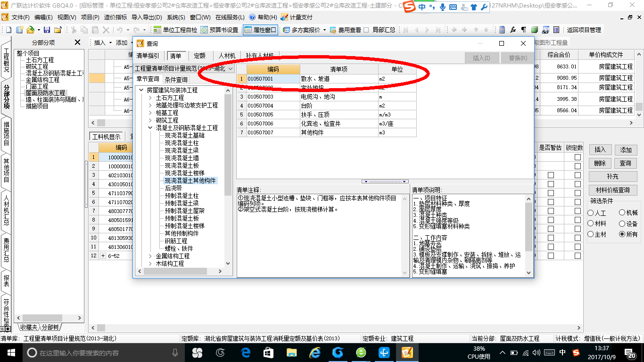Viewport: 644px width, 362px height.
Task: Expand row 12 item 6-52 plus box
Action: click(103, 255)
